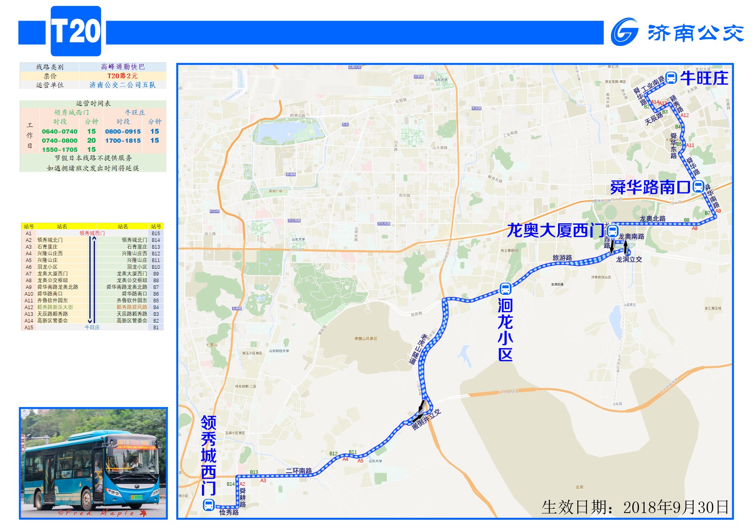Click the 龙奥大厦西门 bus stop icon
The image size is (756, 532).
pos(613,231)
